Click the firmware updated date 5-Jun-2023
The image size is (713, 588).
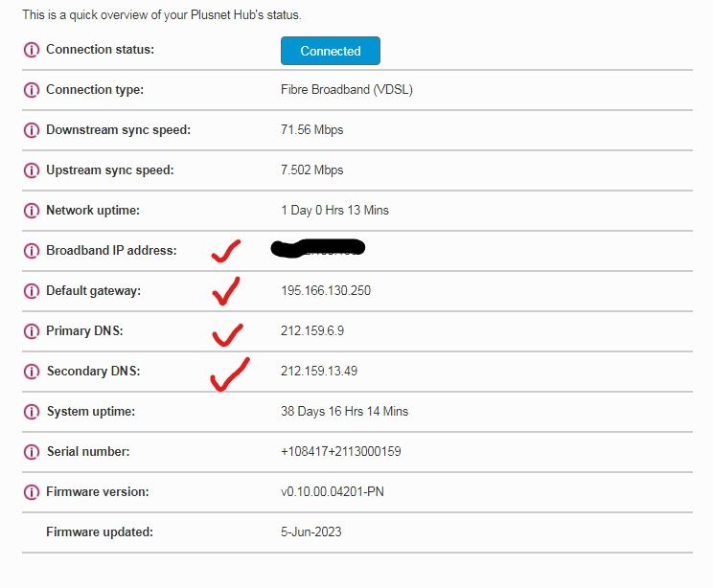[x=310, y=532]
